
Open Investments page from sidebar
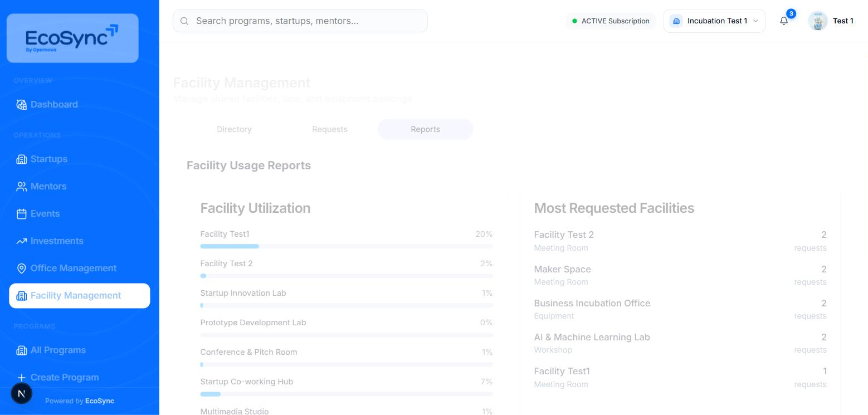[80, 241]
